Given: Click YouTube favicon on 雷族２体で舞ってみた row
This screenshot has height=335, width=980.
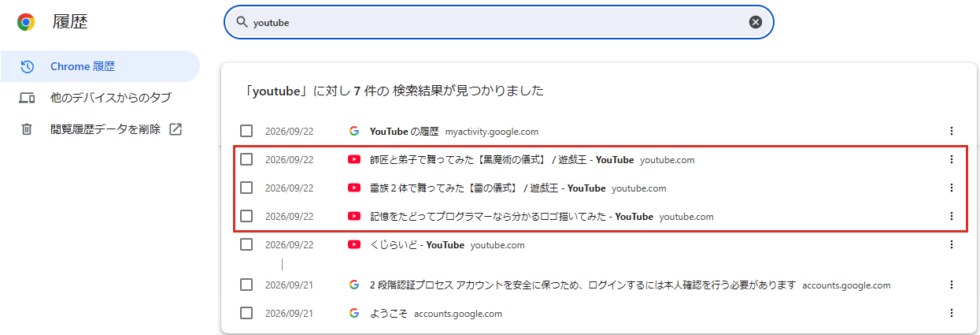Looking at the screenshot, I should pos(354,188).
